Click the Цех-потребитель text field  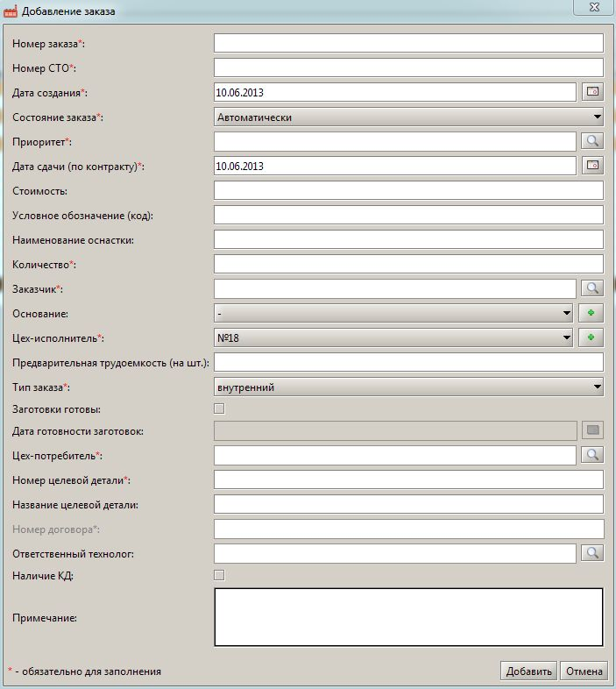(x=395, y=455)
